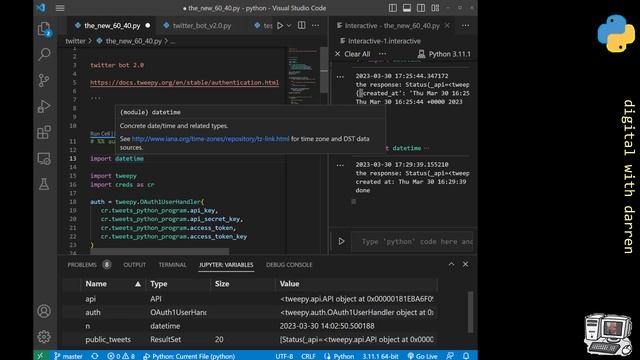Toggle secondary side bar layout icon
Viewport: 640px width, 360px height.
[x=421, y=8]
